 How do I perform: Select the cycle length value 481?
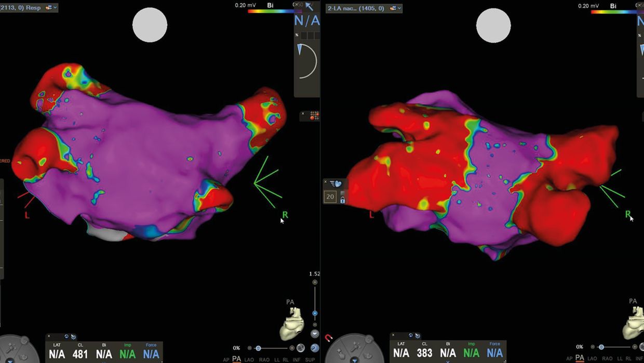coord(80,354)
